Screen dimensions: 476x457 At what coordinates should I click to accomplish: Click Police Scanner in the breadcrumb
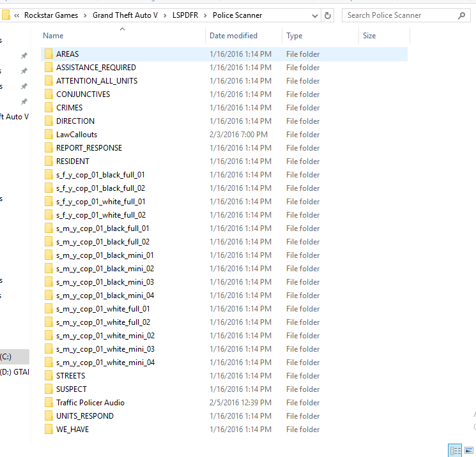[238, 15]
